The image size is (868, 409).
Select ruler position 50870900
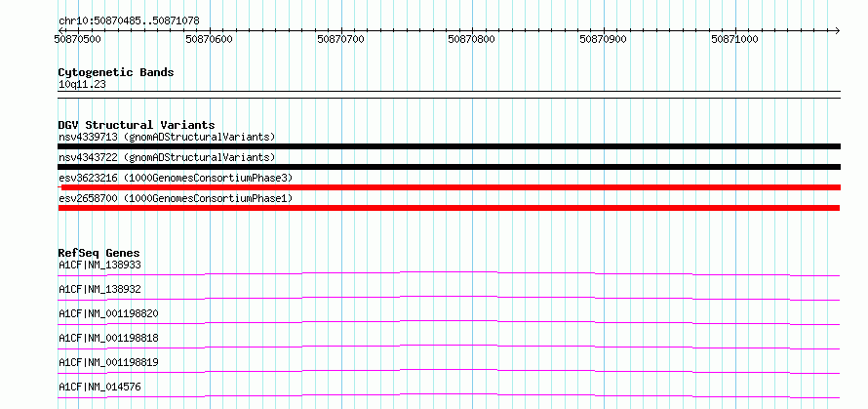[604, 39]
